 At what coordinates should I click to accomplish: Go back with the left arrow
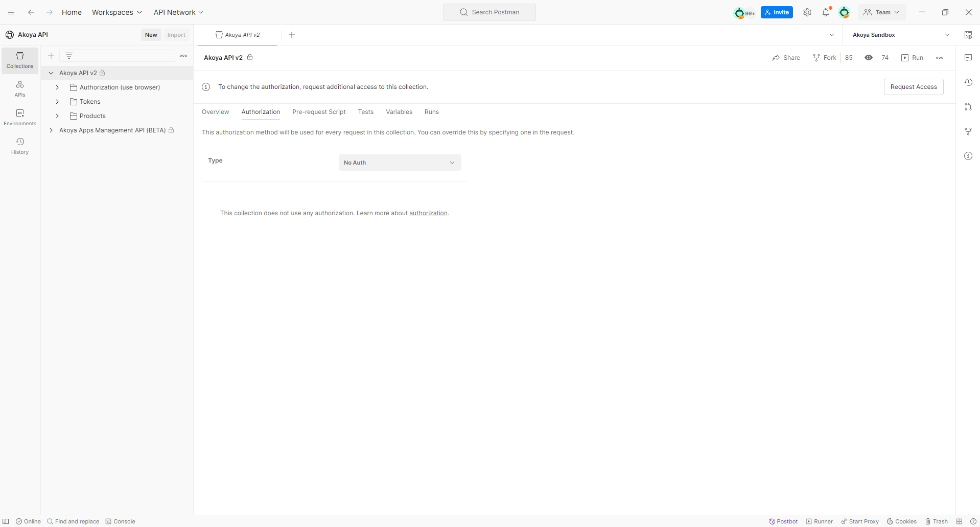pyautogui.click(x=31, y=12)
